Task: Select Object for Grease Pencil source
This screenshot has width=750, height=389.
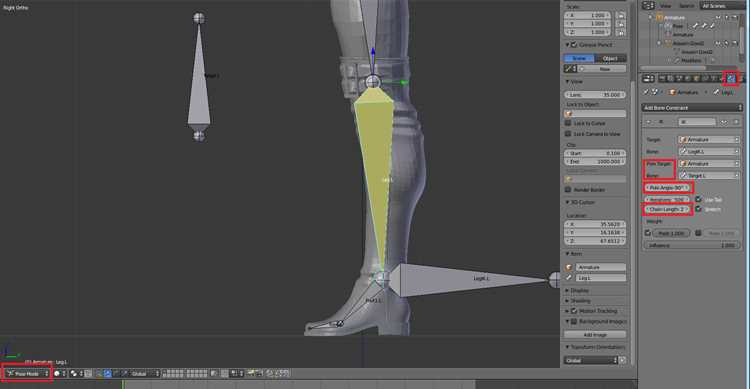Action: pos(610,58)
